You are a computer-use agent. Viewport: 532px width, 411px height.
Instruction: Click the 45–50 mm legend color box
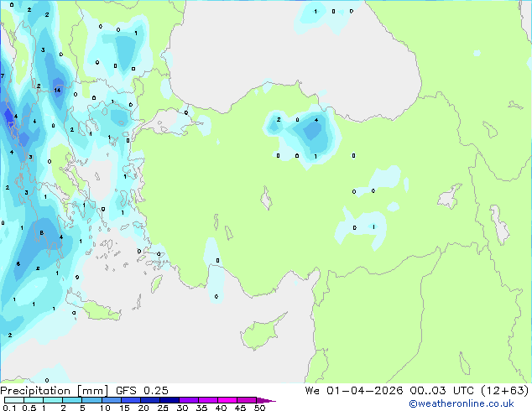[247, 400]
